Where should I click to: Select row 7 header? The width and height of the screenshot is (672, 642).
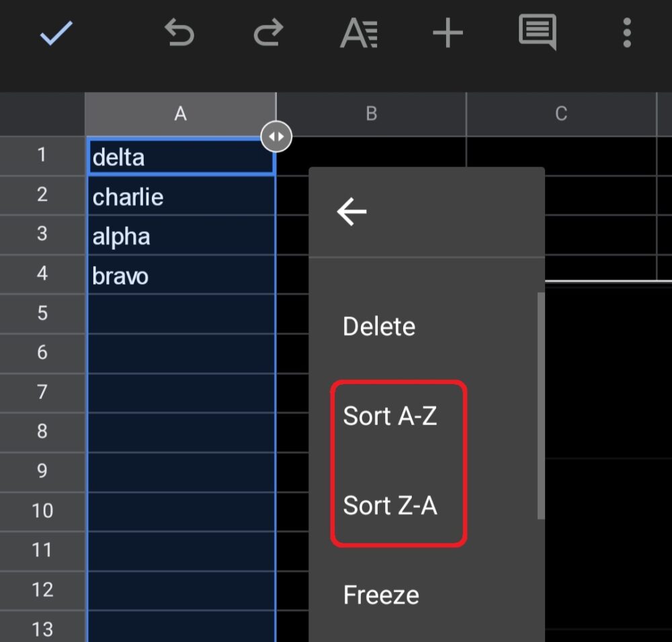coord(42,392)
